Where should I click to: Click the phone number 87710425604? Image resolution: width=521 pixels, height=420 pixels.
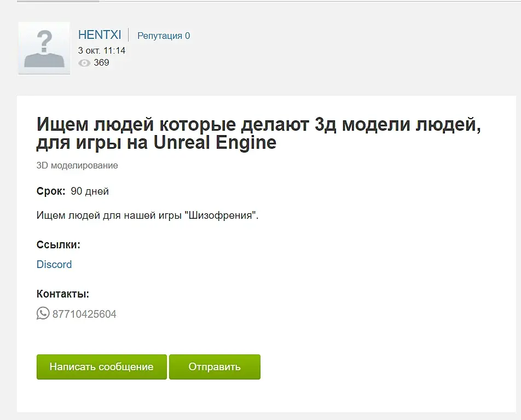click(84, 314)
